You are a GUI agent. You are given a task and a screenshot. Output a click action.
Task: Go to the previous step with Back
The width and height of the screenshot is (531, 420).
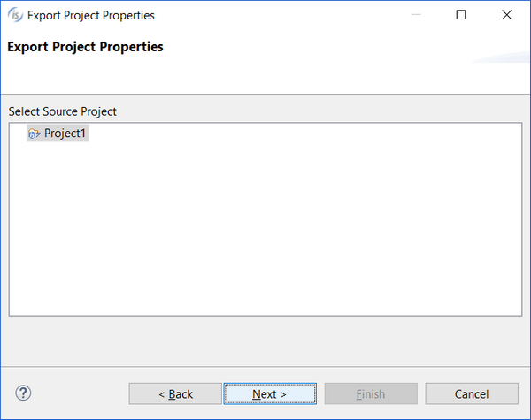175,394
